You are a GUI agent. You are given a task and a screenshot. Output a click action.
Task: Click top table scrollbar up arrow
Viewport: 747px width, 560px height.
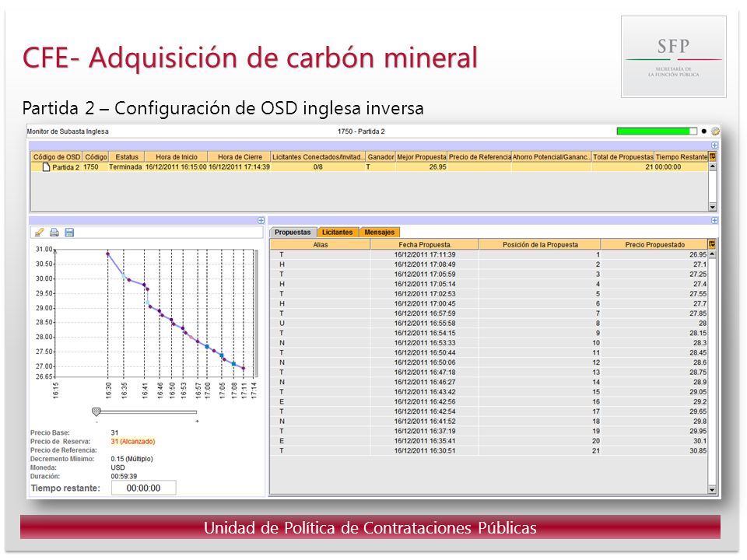click(713, 166)
